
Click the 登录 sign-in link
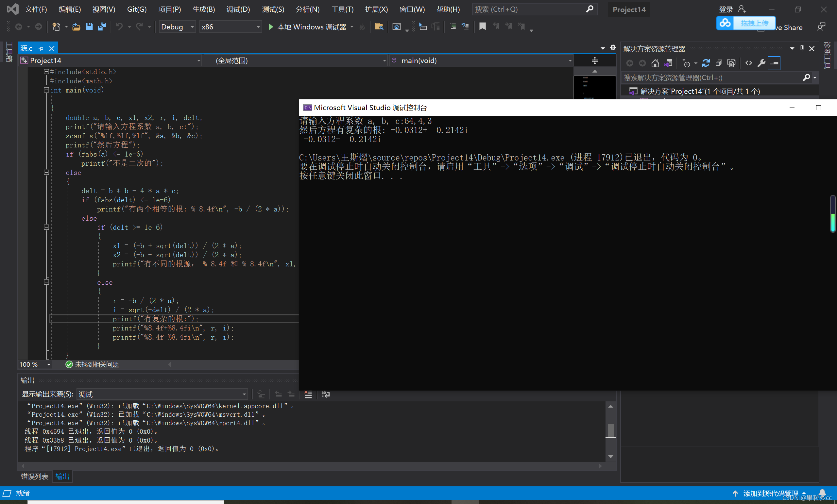(726, 9)
